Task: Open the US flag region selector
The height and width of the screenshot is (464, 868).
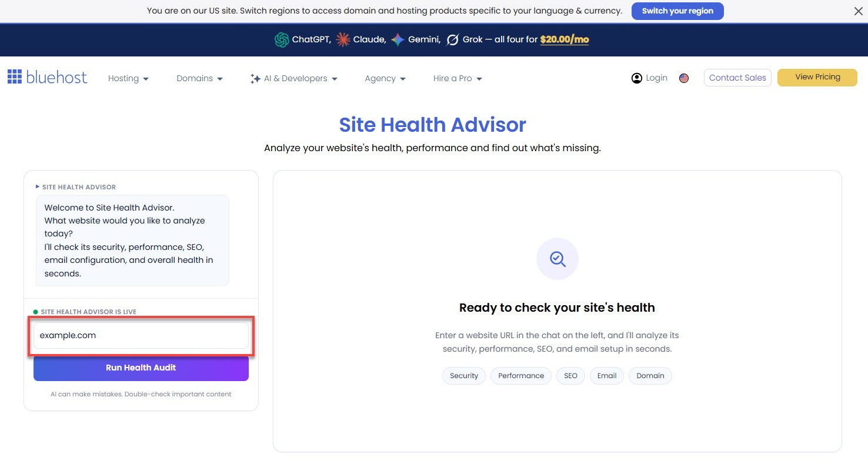Action: tap(684, 78)
